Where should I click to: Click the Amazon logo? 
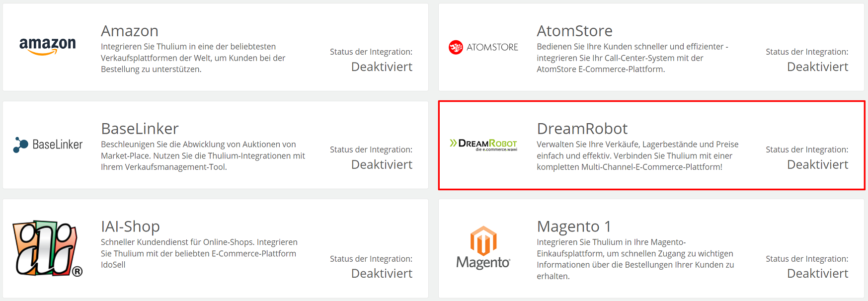[48, 46]
